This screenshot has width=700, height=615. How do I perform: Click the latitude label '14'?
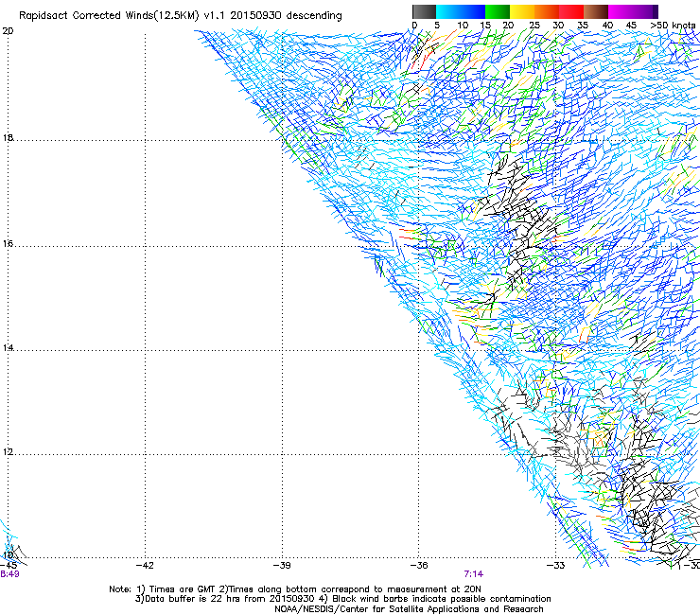point(8,348)
